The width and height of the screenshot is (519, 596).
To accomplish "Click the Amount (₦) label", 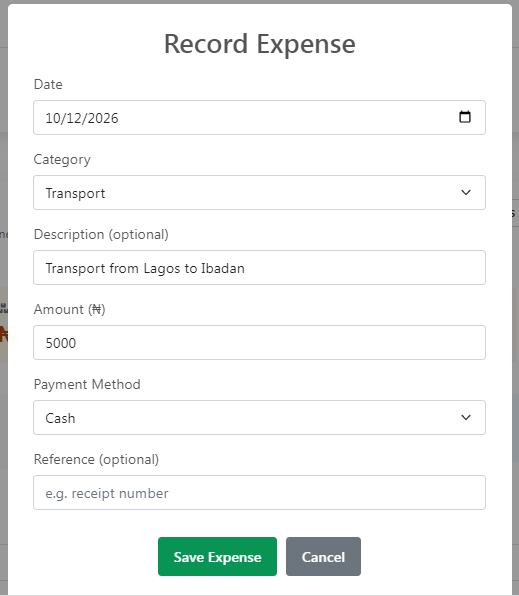I will 70,309.
